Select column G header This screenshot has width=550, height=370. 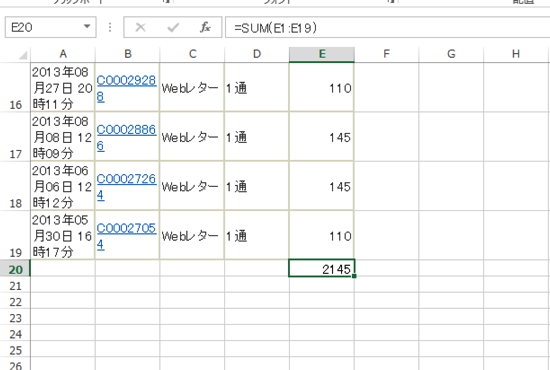[x=451, y=54]
